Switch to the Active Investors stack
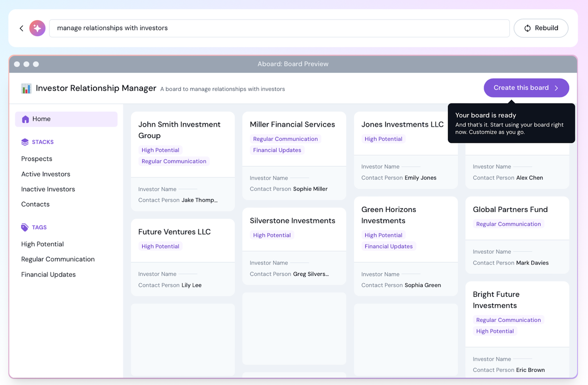The image size is (588, 385). pos(46,174)
